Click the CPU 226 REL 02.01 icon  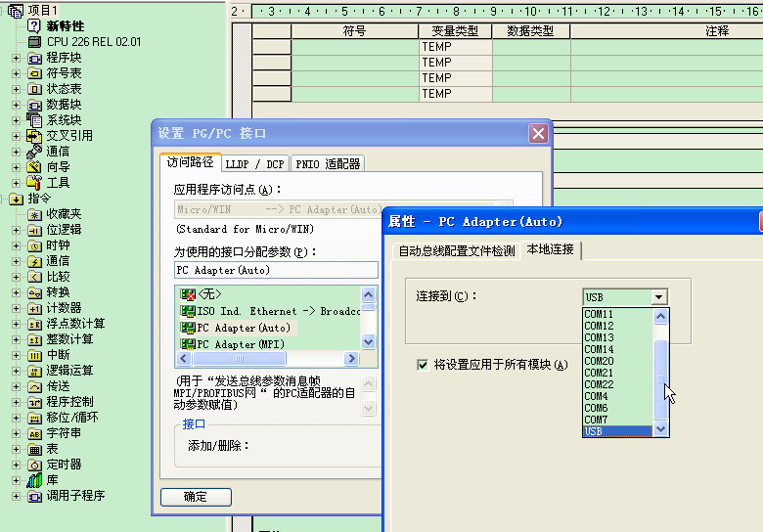(34, 42)
